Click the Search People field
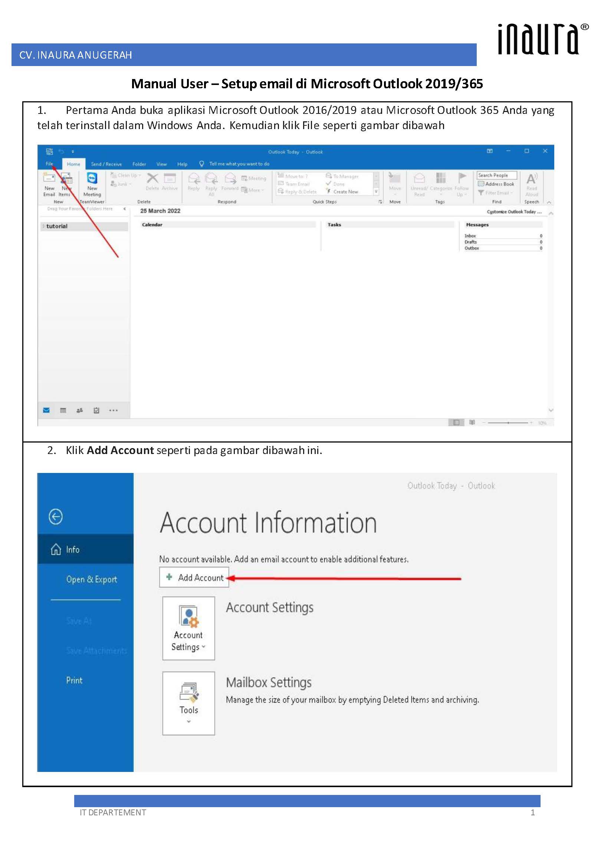The height and width of the screenshot is (868, 614). coord(496,175)
